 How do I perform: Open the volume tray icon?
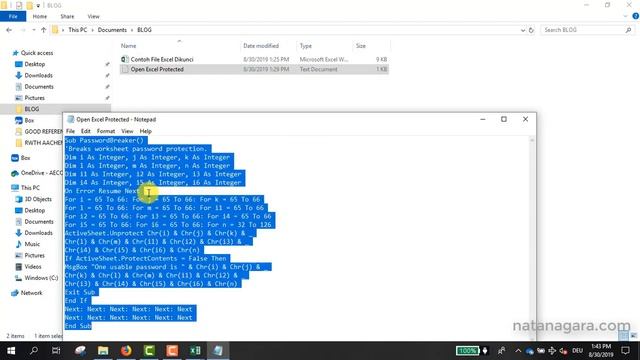564,351
